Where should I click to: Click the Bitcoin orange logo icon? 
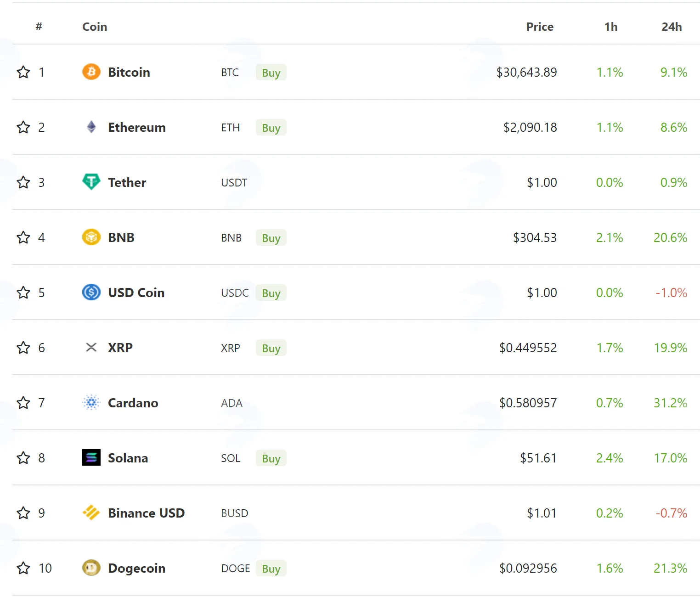click(x=91, y=72)
